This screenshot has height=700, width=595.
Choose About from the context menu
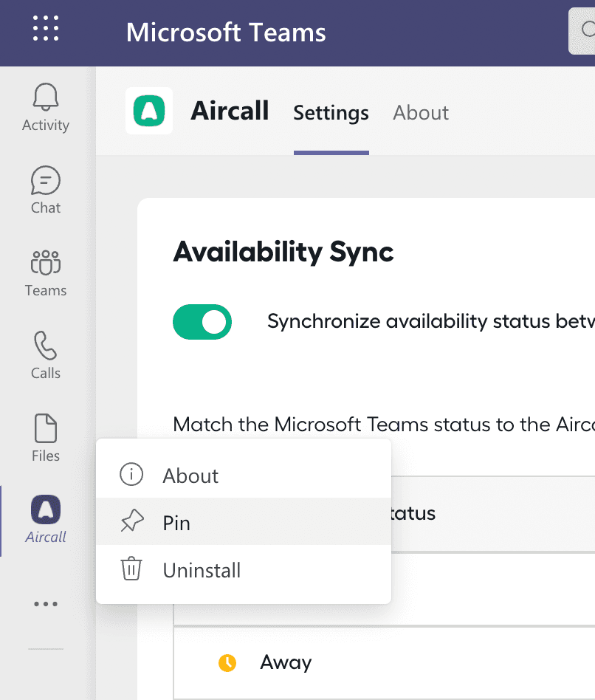pyautogui.click(x=190, y=476)
